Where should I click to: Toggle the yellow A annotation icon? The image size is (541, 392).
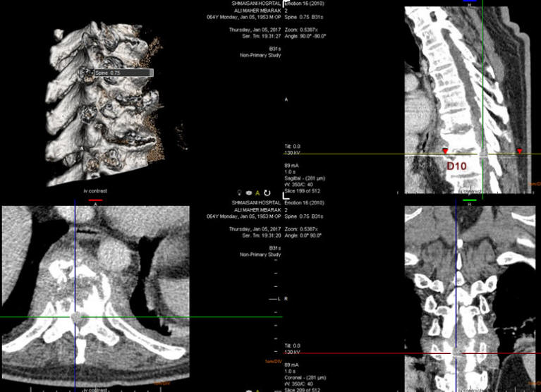pyautogui.click(x=257, y=193)
